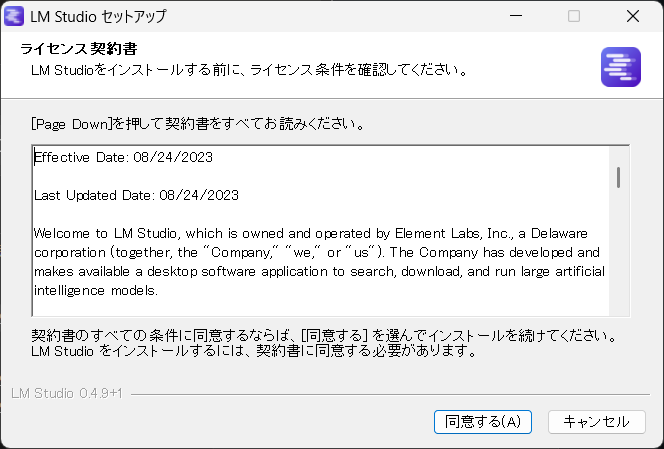Viewport: 664px width, 449px height.
Task: Cancel setup with the キャンセル button
Action: point(596,421)
